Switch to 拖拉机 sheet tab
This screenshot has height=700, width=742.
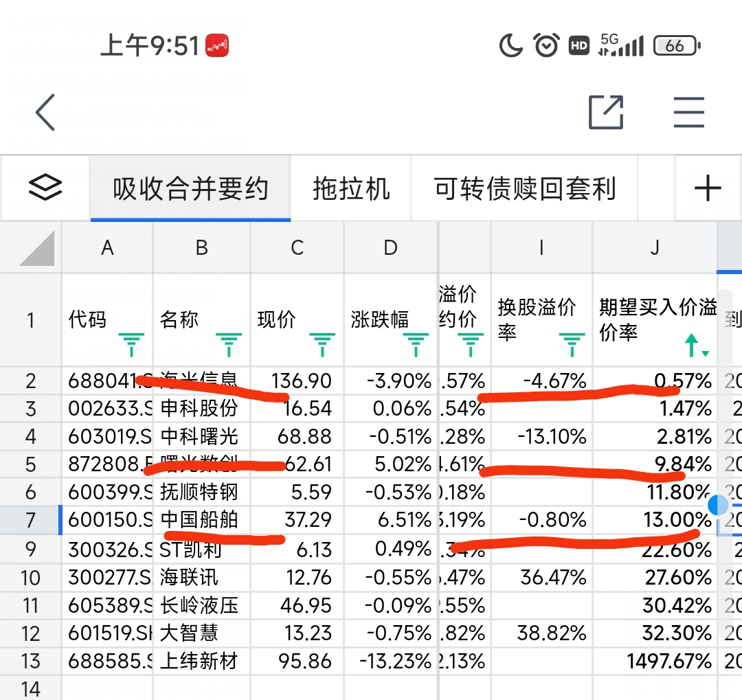tap(351, 188)
